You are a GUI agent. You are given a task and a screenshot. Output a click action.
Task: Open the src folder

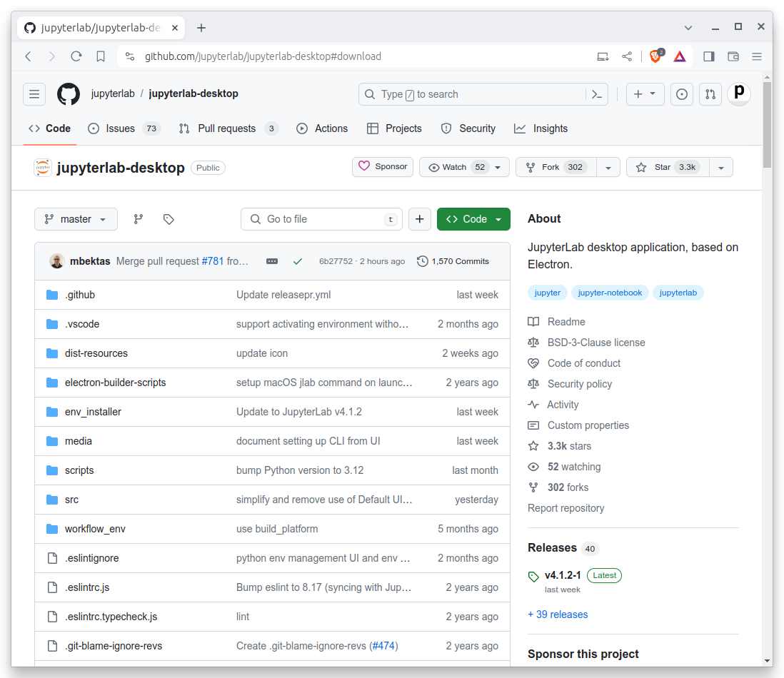tap(71, 500)
